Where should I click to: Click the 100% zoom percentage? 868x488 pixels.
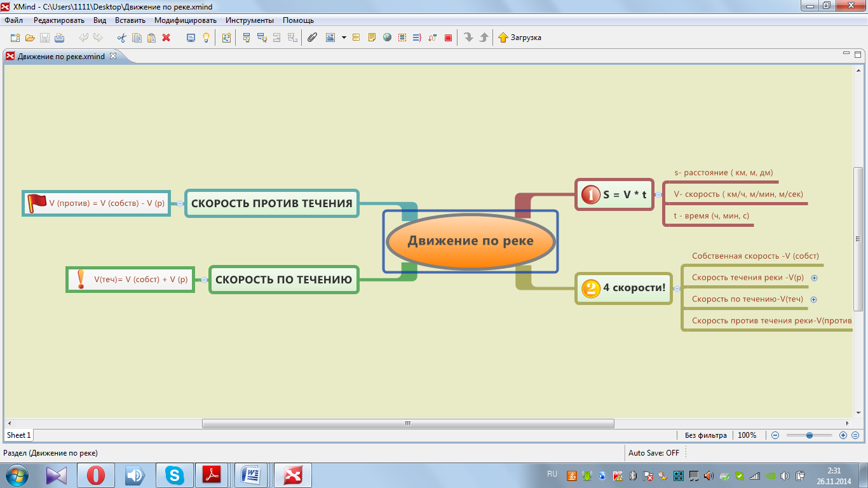(x=747, y=435)
